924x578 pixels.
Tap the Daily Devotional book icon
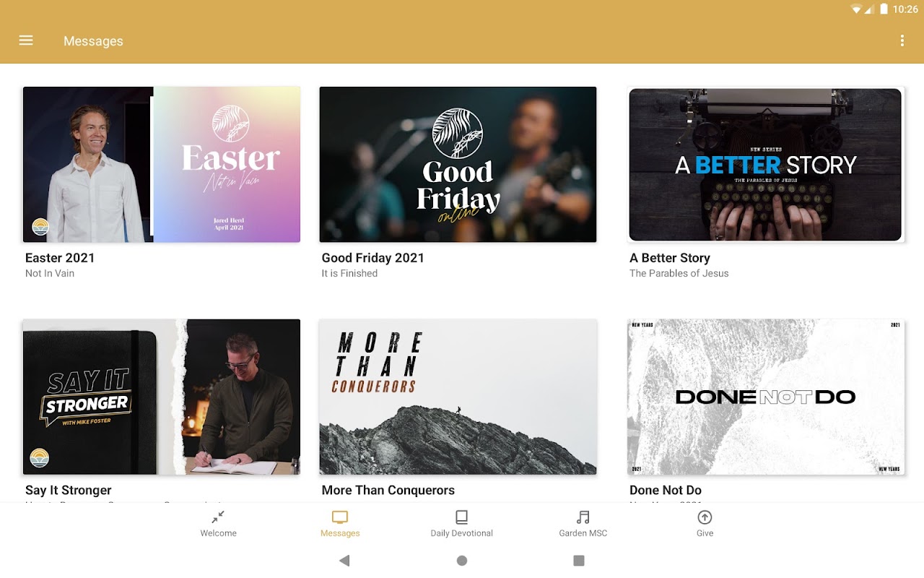461,517
